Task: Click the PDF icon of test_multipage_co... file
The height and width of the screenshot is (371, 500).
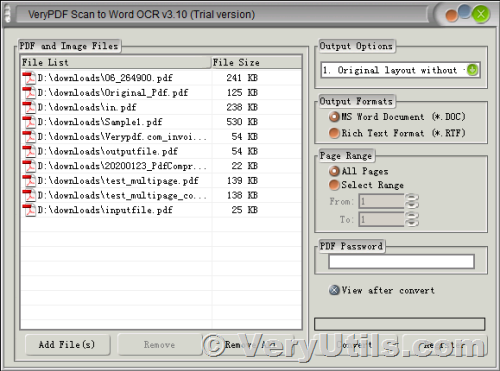Action: pos(29,195)
